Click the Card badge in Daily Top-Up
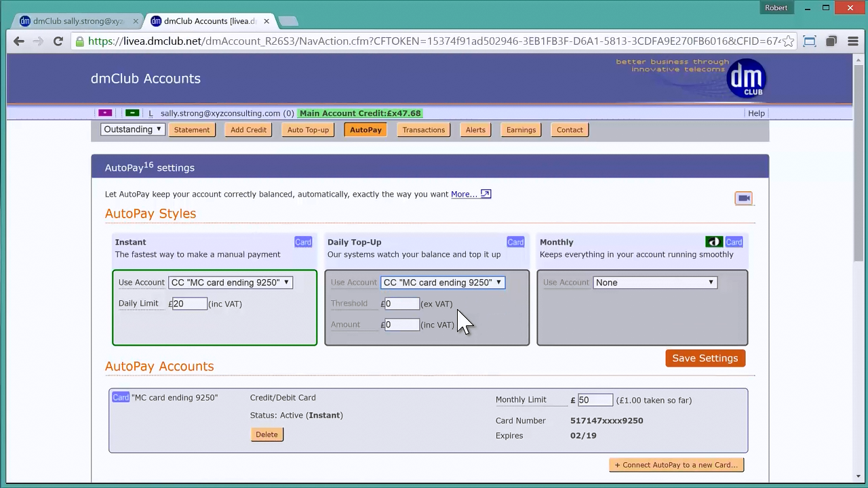 click(515, 242)
